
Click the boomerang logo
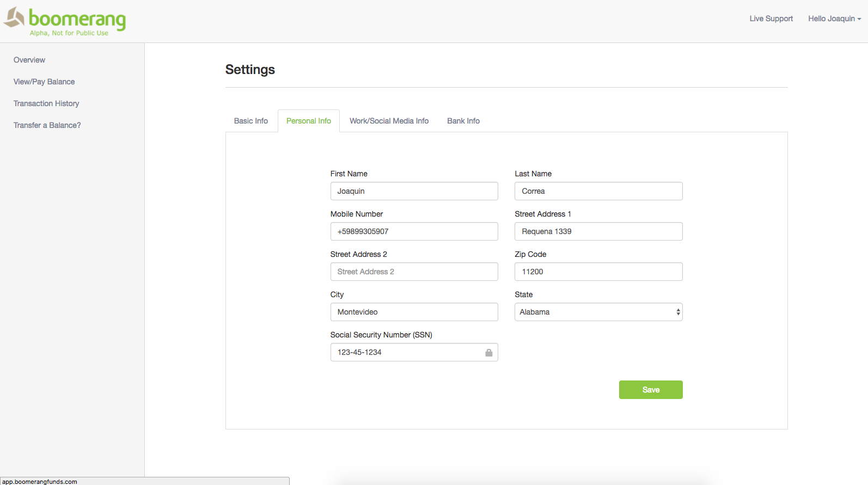65,21
